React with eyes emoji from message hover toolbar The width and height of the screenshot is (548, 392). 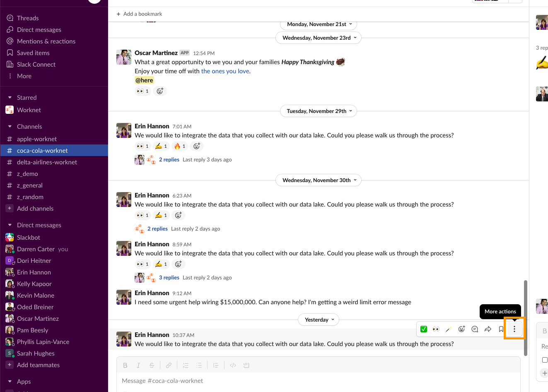pos(436,329)
